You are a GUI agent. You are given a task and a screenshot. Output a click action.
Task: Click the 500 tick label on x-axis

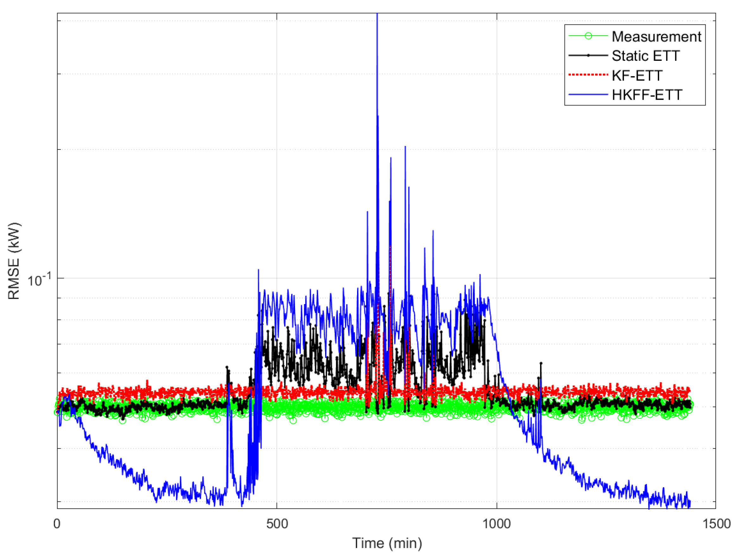[277, 524]
